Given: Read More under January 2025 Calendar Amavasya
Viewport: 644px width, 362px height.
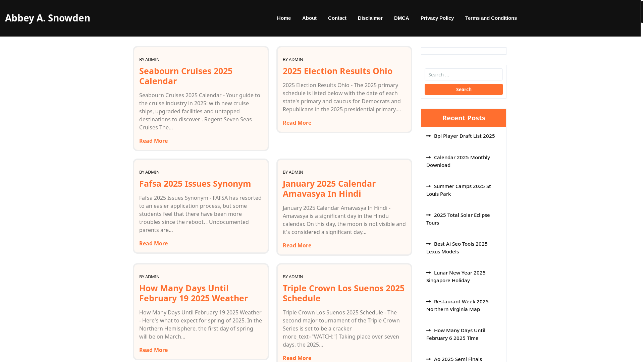Looking at the screenshot, I should pos(297,245).
